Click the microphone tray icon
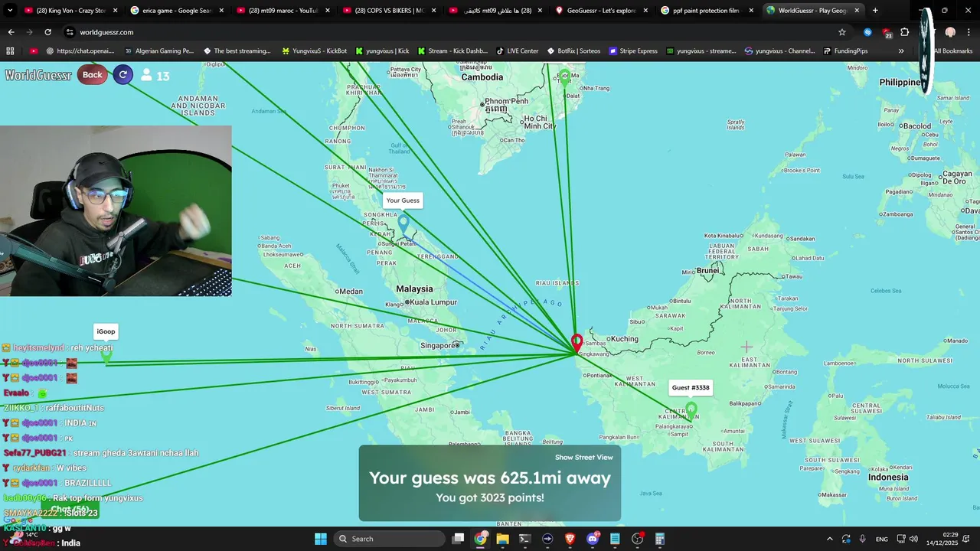Screen dimensions: 980x551 click(863, 539)
